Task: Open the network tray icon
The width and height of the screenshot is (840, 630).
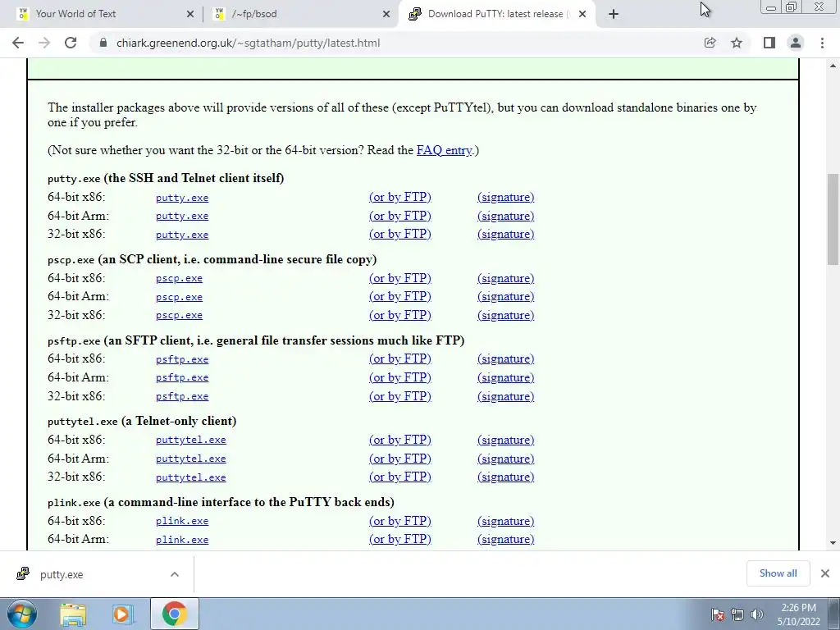Action: 737,614
